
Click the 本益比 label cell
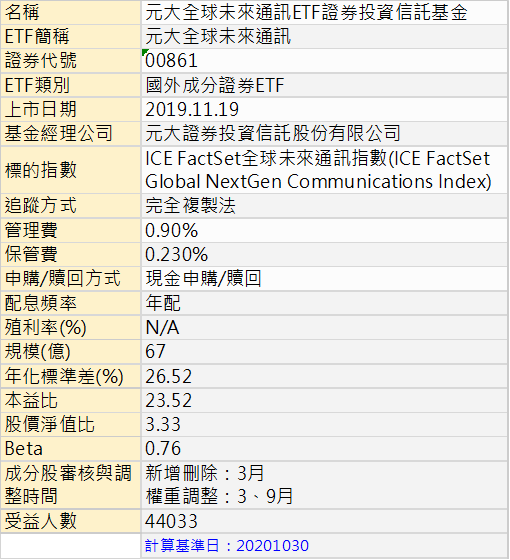(x=71, y=400)
